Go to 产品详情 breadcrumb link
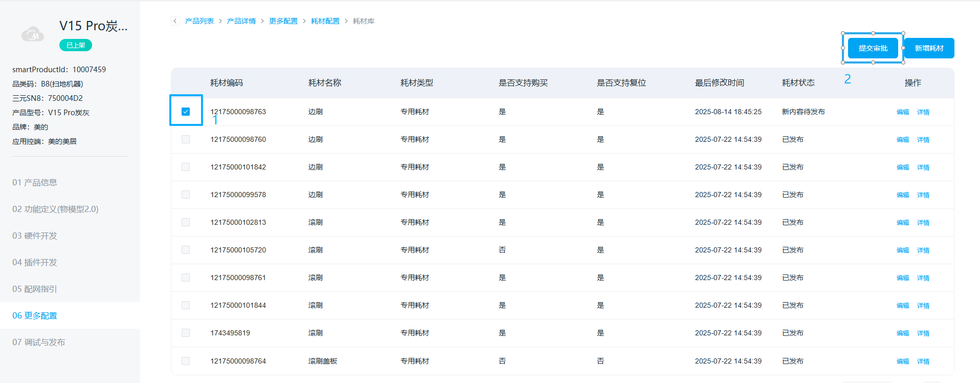980x383 pixels. pos(241,21)
